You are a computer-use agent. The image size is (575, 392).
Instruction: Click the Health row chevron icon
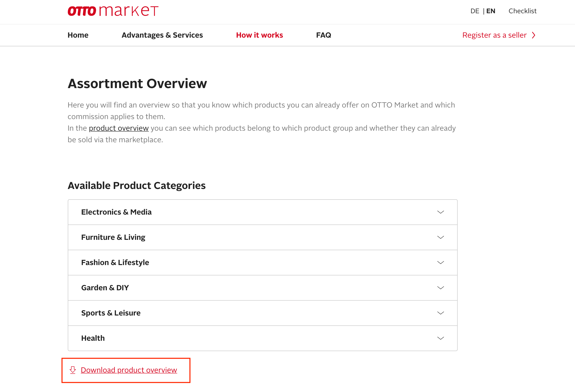[440, 338]
